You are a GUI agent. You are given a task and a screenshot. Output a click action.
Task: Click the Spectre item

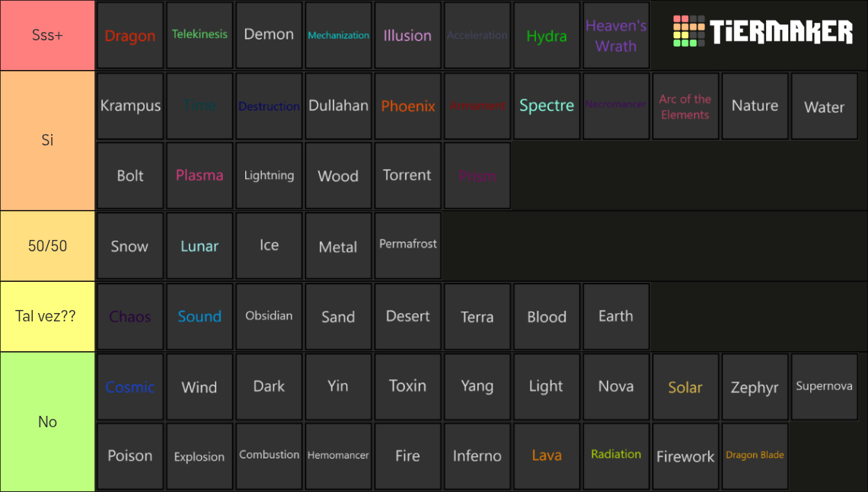tap(547, 106)
